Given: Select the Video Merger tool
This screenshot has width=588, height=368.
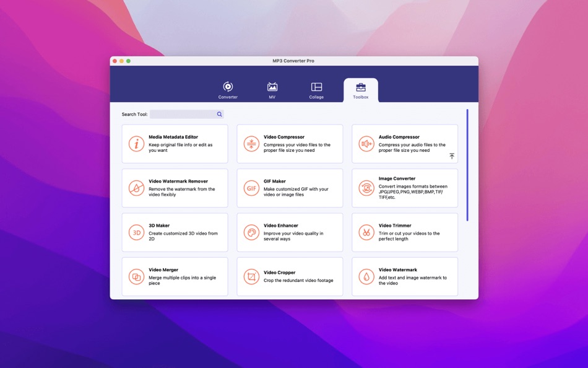Looking at the screenshot, I should tap(175, 276).
